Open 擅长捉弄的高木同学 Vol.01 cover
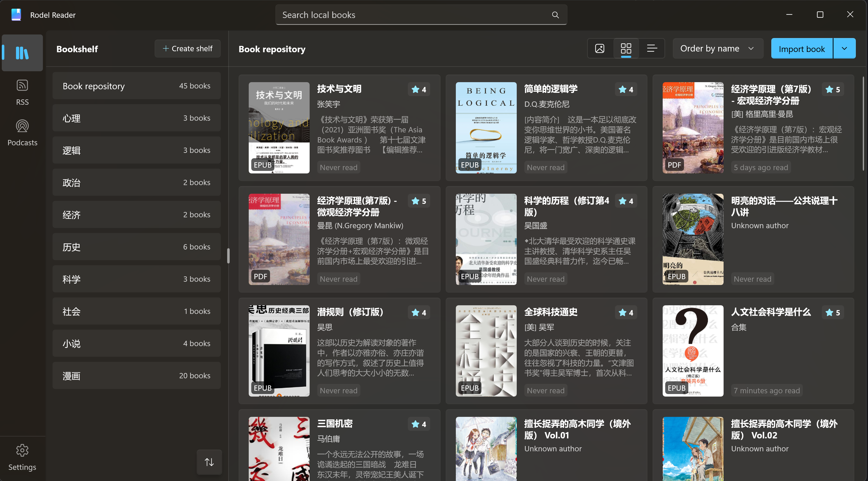This screenshot has width=868, height=481. pos(486,449)
